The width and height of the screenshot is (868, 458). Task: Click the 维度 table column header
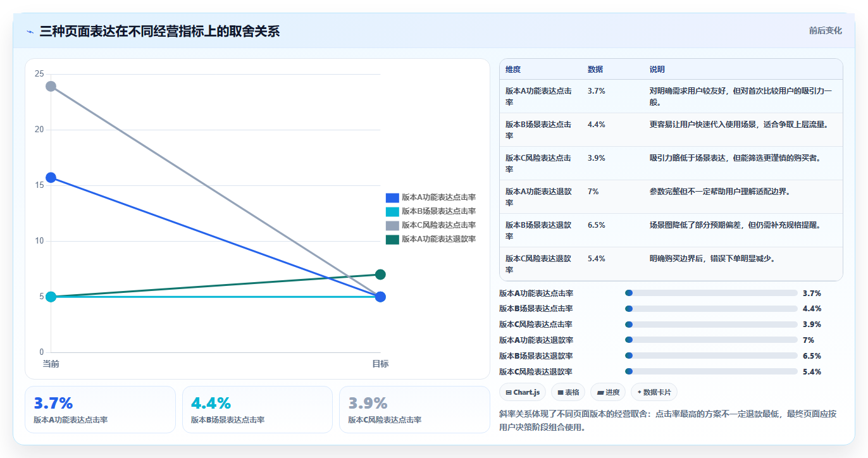click(513, 70)
